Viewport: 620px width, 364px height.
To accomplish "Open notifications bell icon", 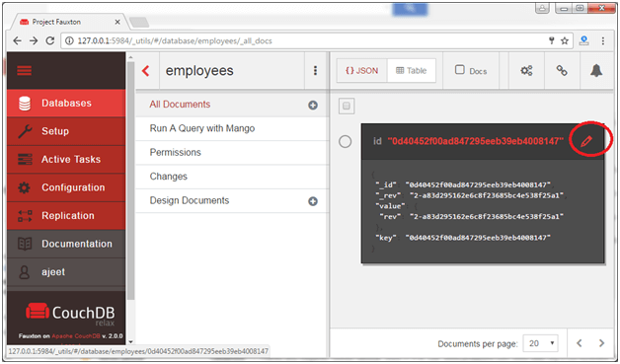I will tap(596, 71).
